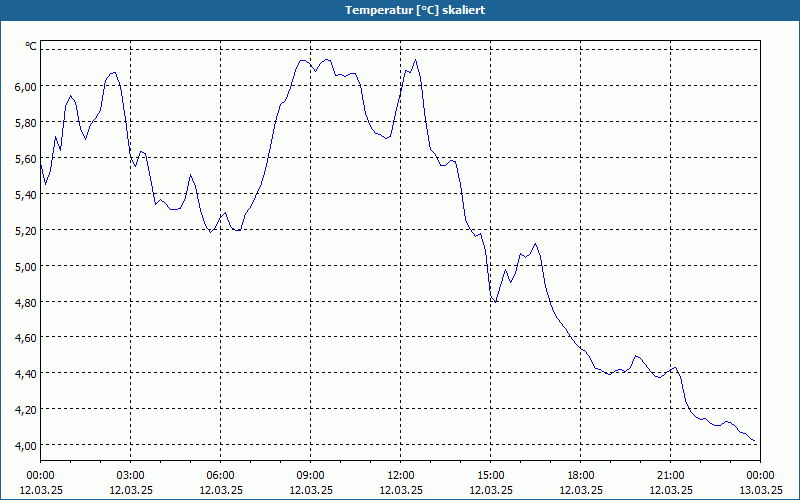Screen dimensions: 800x500
Task: Click the 03:00 time axis label
Action: (131, 476)
